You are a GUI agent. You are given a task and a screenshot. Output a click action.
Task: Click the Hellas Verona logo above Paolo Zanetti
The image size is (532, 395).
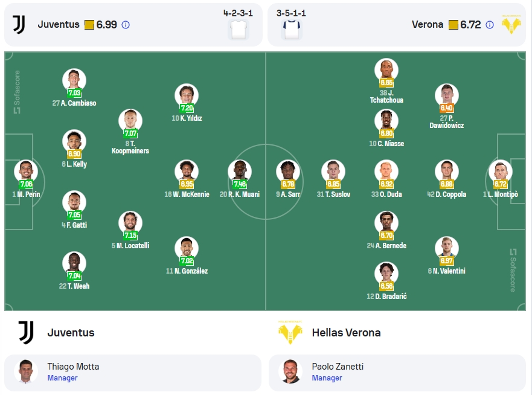point(290,333)
